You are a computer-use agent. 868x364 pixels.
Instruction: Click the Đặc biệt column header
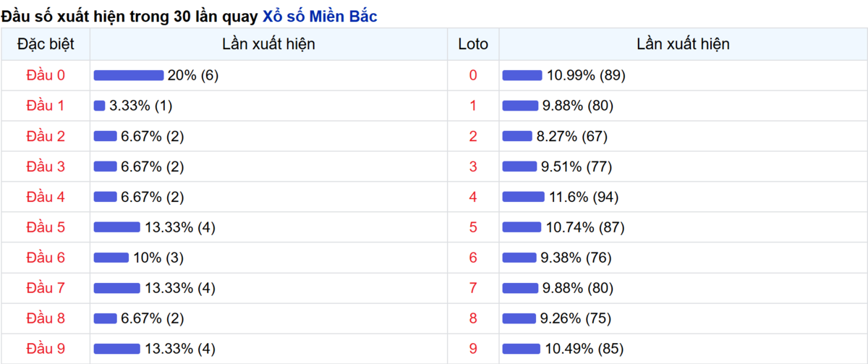click(46, 44)
